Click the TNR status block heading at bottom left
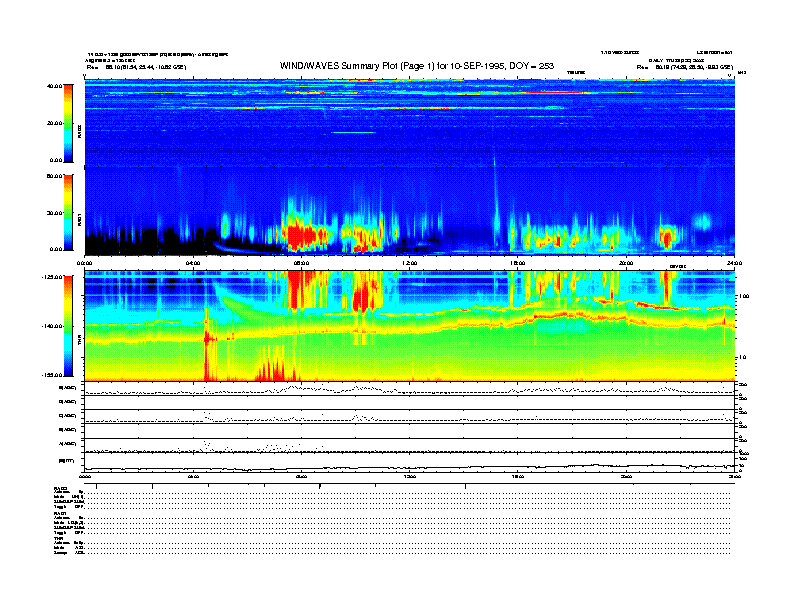 click(x=58, y=538)
